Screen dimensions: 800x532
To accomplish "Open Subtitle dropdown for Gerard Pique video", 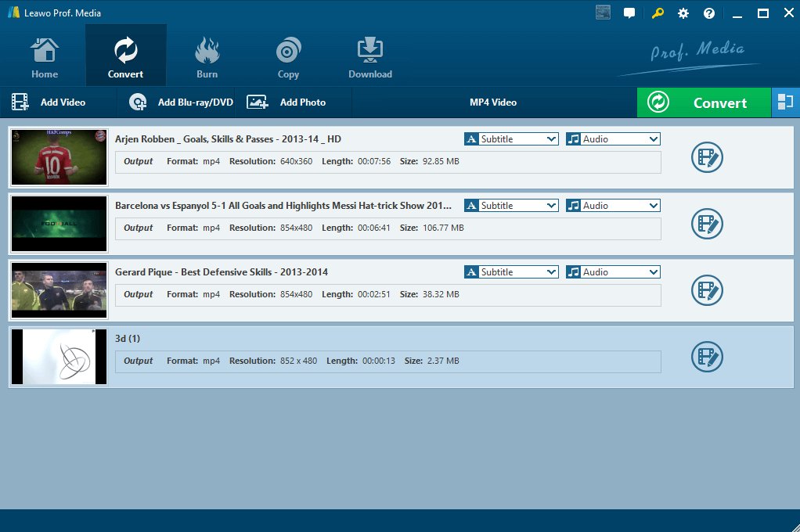I will point(511,271).
